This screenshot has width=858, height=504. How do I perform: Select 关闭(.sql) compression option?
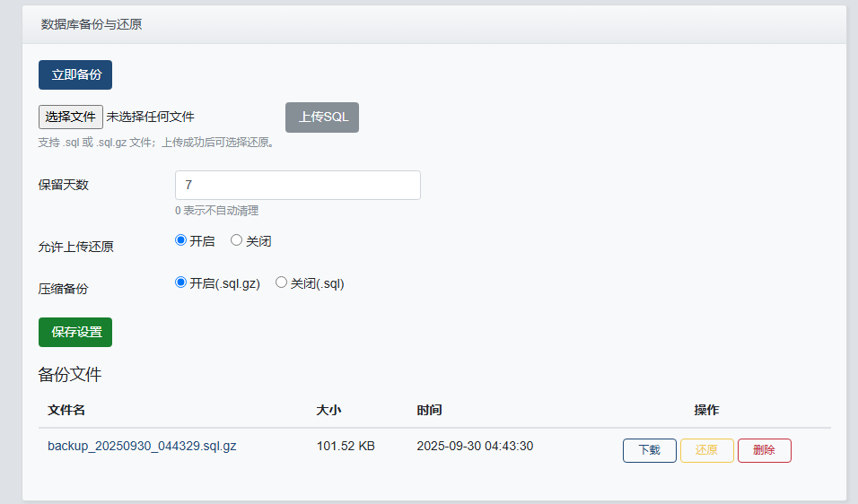[282, 282]
